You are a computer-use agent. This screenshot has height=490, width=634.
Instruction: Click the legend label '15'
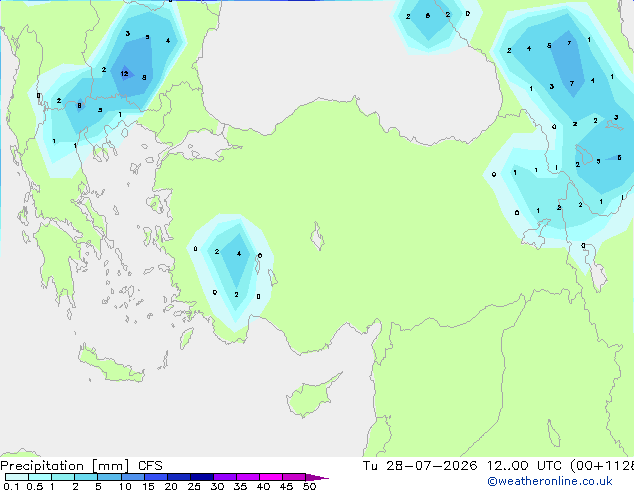tap(148, 486)
